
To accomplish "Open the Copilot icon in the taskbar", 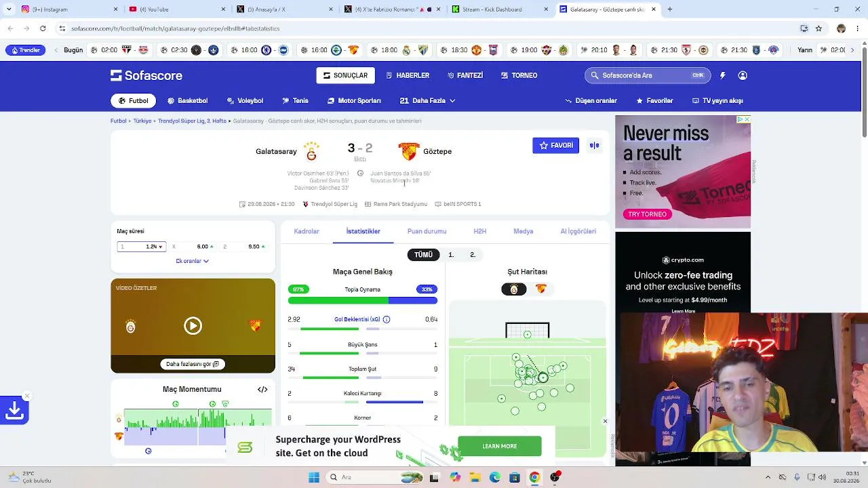I will pyautogui.click(x=454, y=477).
